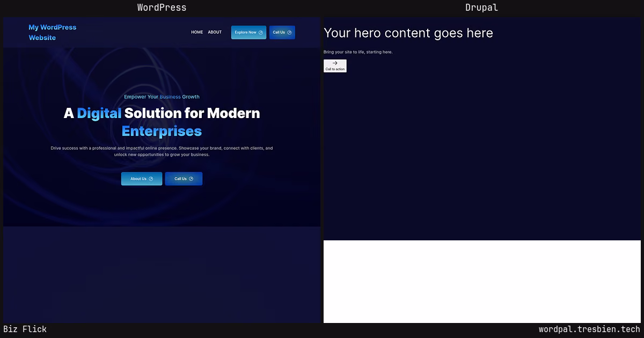Click 'Empower Your Business Growth' tagline
Image resolution: width=644 pixels, height=338 pixels.
click(162, 97)
